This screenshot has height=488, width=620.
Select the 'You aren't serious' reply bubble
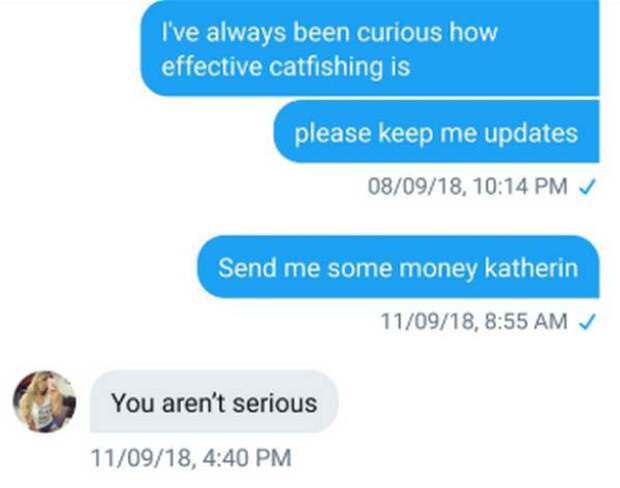(x=214, y=402)
